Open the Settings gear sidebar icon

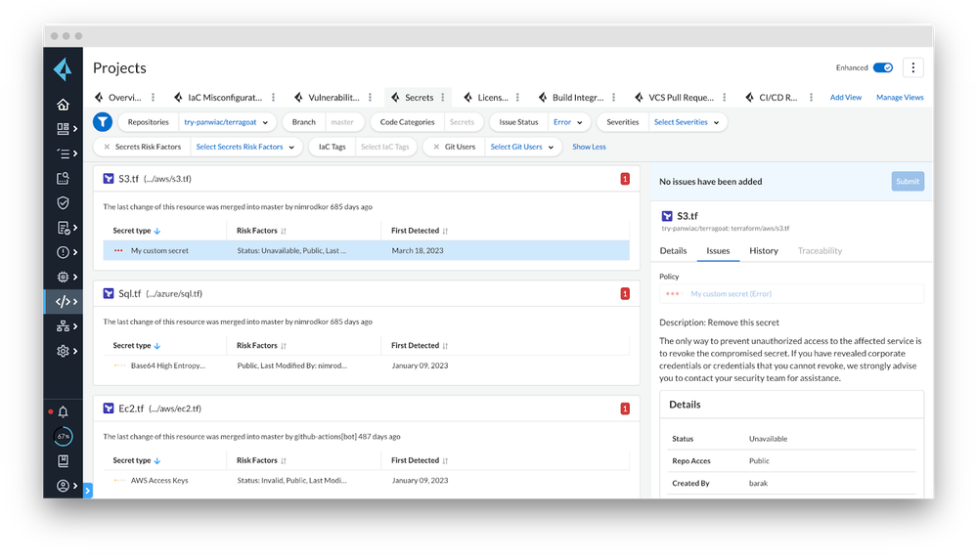click(x=63, y=351)
